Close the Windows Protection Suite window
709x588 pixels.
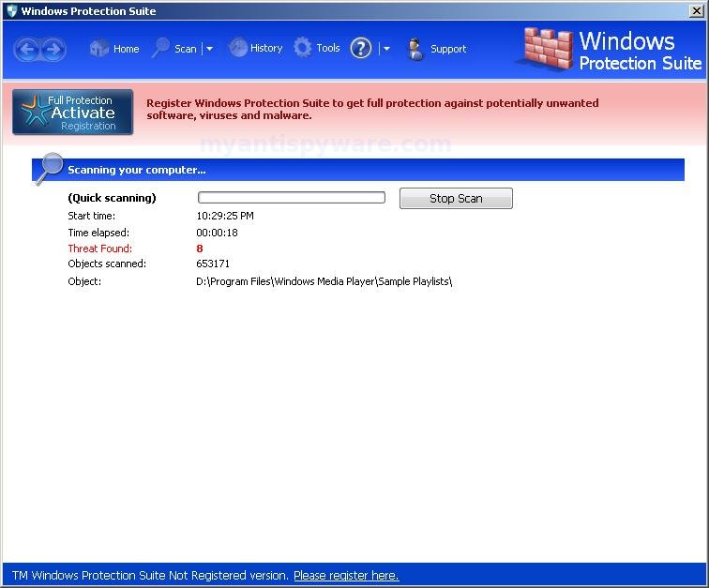(x=696, y=11)
